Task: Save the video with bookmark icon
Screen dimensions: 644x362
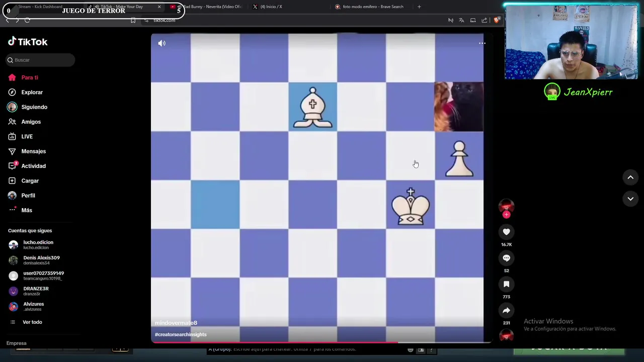Action: coord(506,284)
